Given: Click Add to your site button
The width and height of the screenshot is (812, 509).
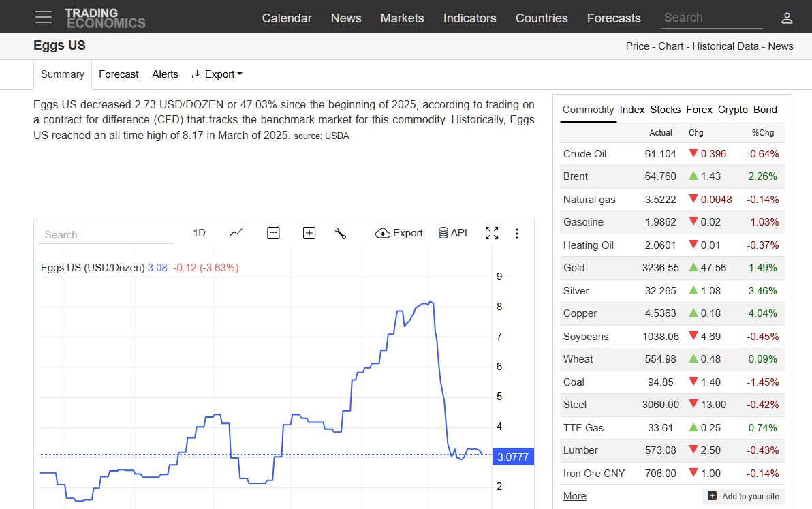Looking at the screenshot, I should click(x=743, y=496).
